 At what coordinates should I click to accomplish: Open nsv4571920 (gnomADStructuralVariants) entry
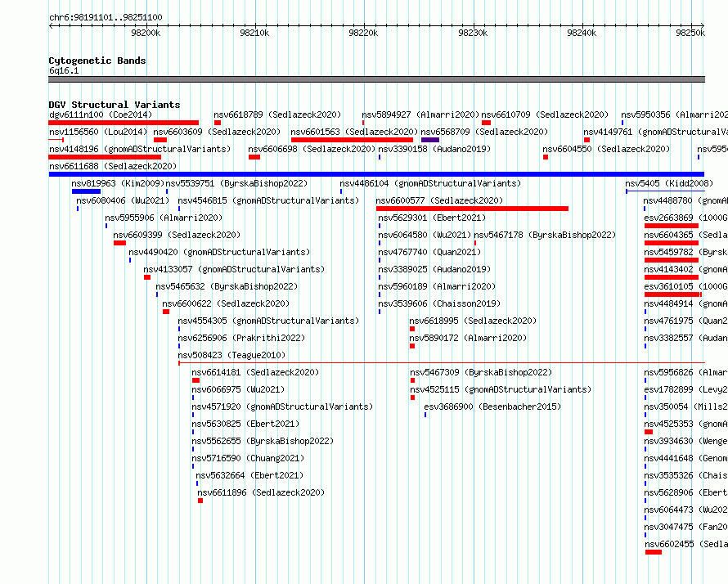282,407
